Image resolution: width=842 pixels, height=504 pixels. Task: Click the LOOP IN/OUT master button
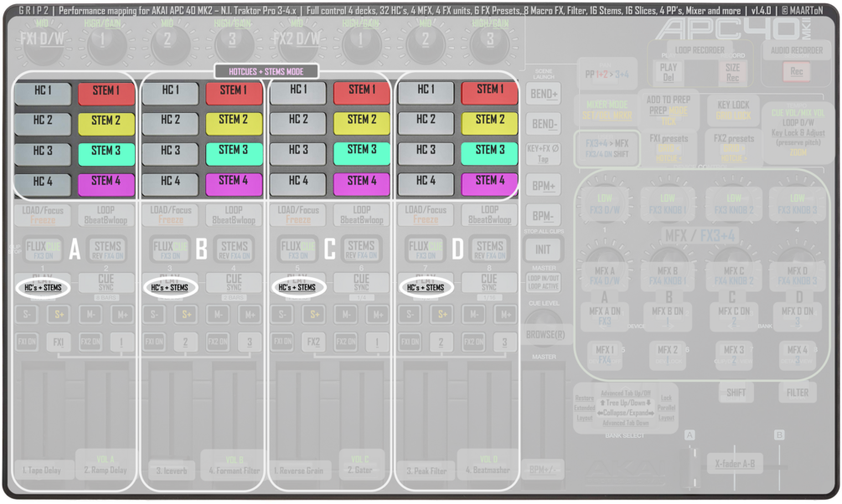tap(544, 282)
